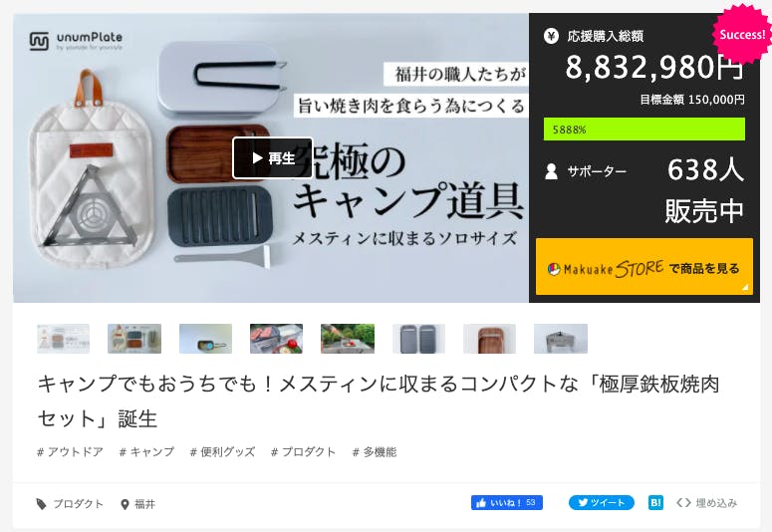Open the # キャンプ hashtag
This screenshot has width=772, height=532.
146,451
